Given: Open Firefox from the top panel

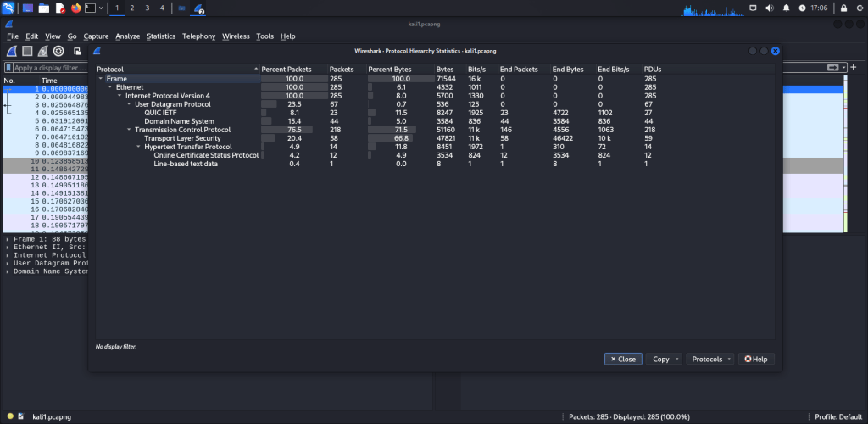Looking at the screenshot, I should tap(75, 8).
